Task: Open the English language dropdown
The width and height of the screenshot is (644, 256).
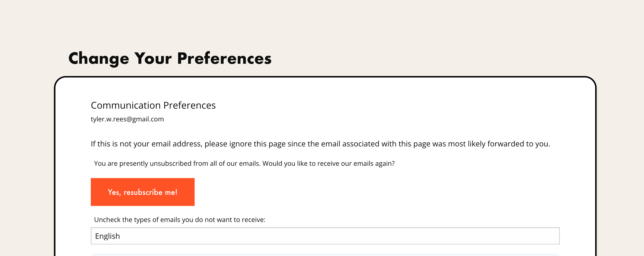Action: 325,236
